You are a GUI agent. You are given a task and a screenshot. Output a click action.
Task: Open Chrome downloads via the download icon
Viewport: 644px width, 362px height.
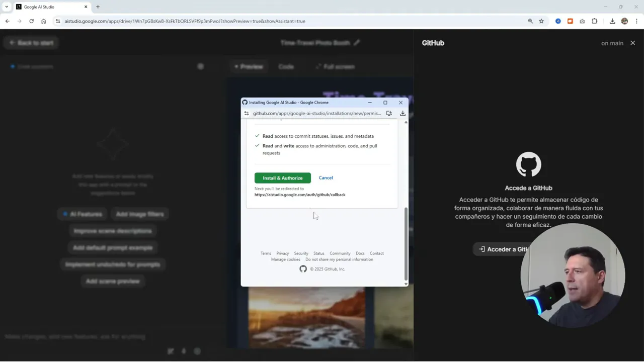612,21
